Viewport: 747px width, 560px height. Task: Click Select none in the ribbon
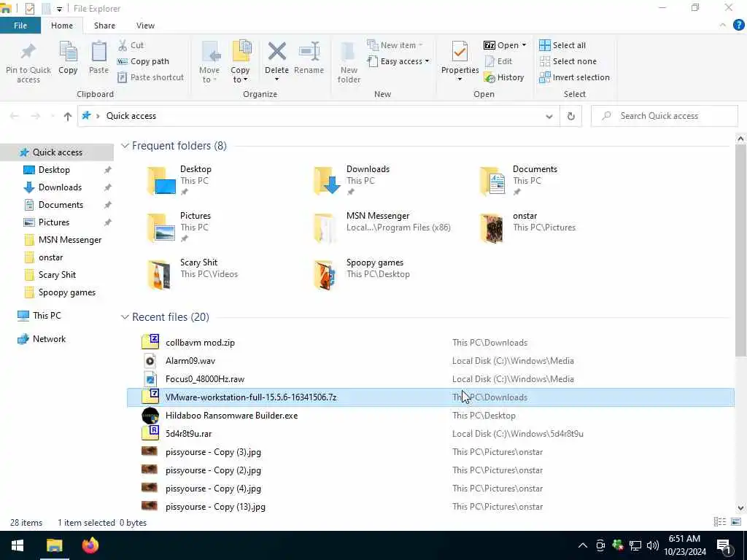click(x=568, y=61)
